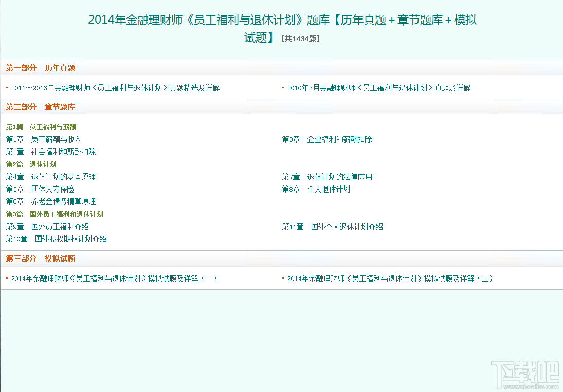Screen dimensions: 563x392
Task: Open 第4章 退休计划的基本原理
Action: point(50,177)
